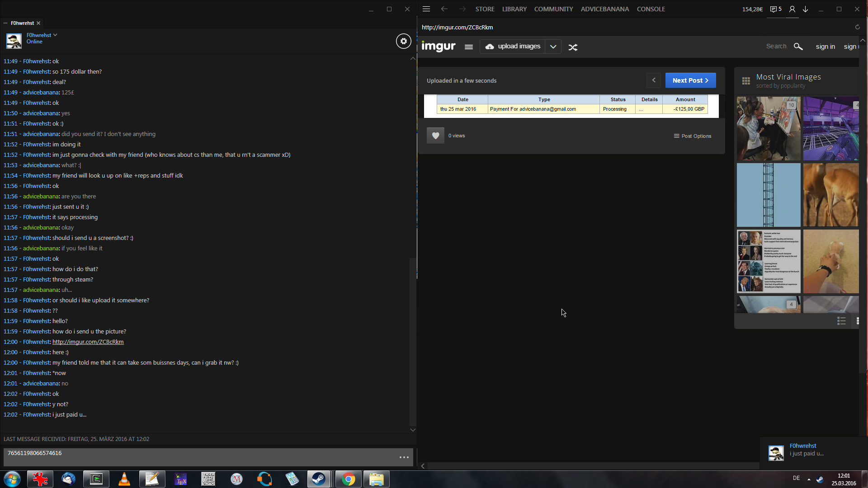Favorite the post with heart icon

(x=435, y=136)
